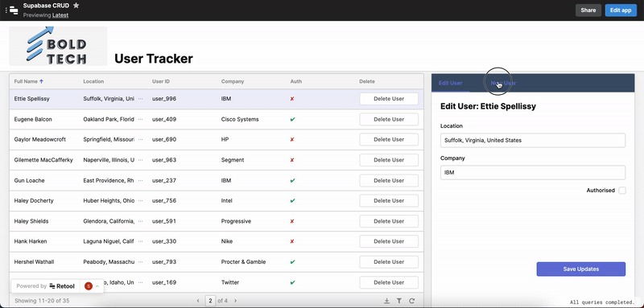Sort by the Company column header
Viewport: 644px width, 308px height.
[233, 81]
